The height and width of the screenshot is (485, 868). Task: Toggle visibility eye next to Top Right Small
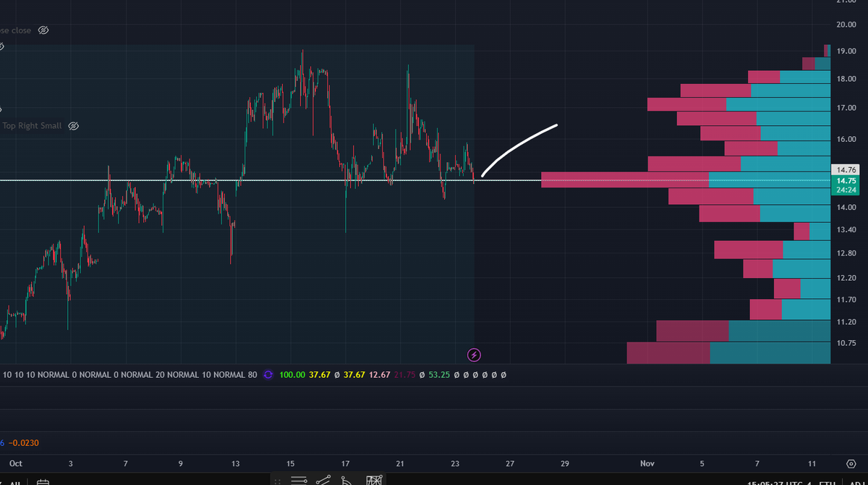[x=73, y=126]
